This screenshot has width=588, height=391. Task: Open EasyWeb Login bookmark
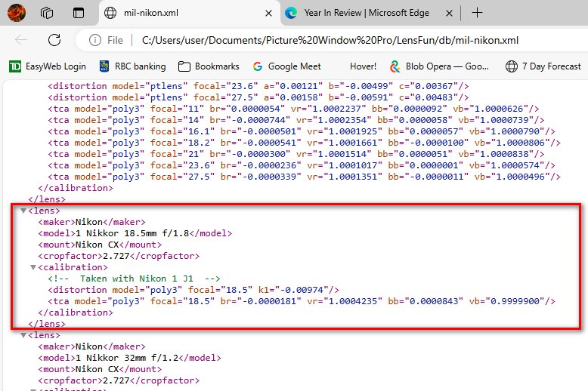48,66
